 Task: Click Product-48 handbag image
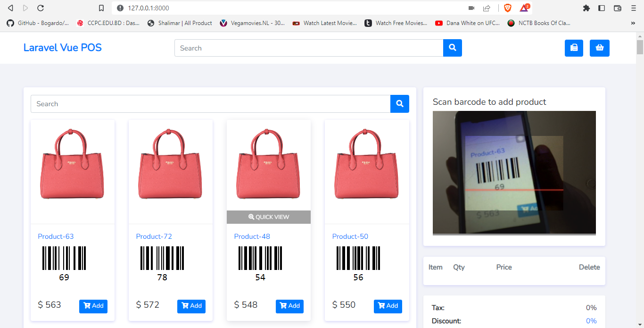269,164
